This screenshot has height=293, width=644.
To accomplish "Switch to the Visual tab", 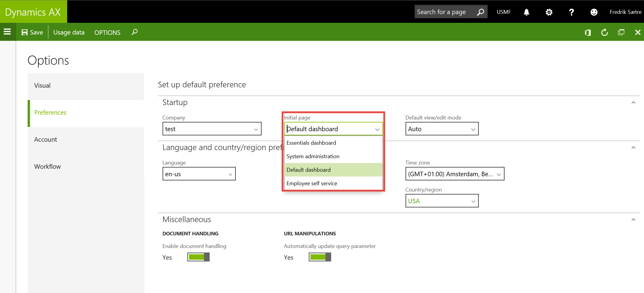I will 42,86.
